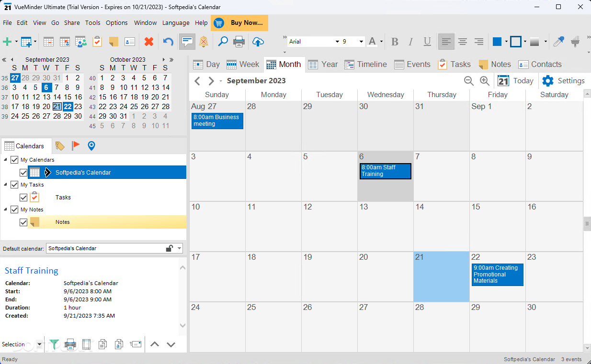The width and height of the screenshot is (591, 364).
Task: Toggle the speech bubble popup icon
Action: (187, 42)
